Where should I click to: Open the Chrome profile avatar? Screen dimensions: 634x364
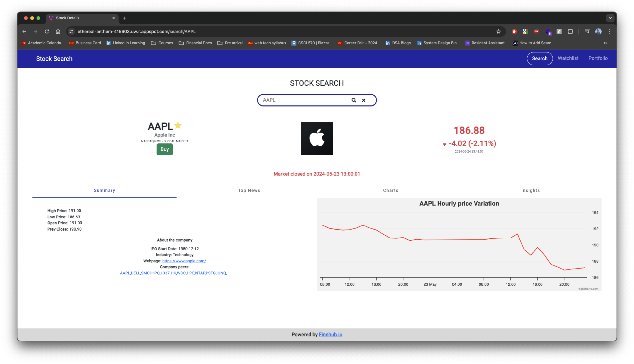pos(598,32)
